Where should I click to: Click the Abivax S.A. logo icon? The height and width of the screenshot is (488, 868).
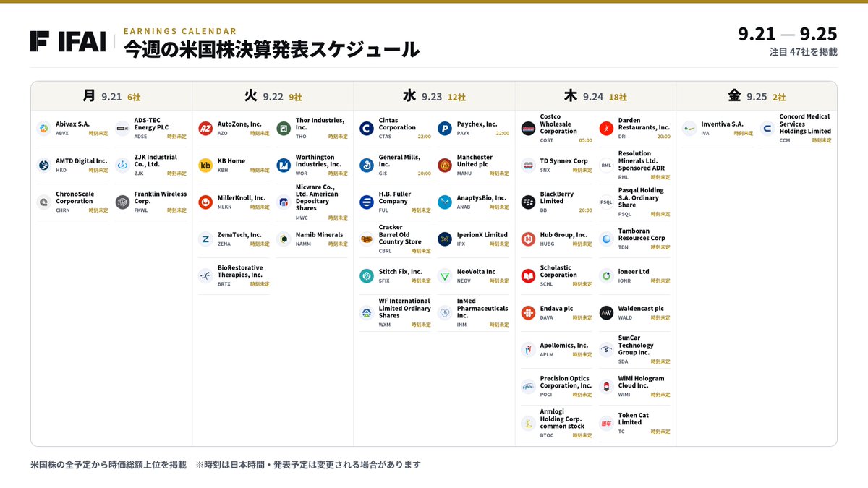tap(43, 128)
